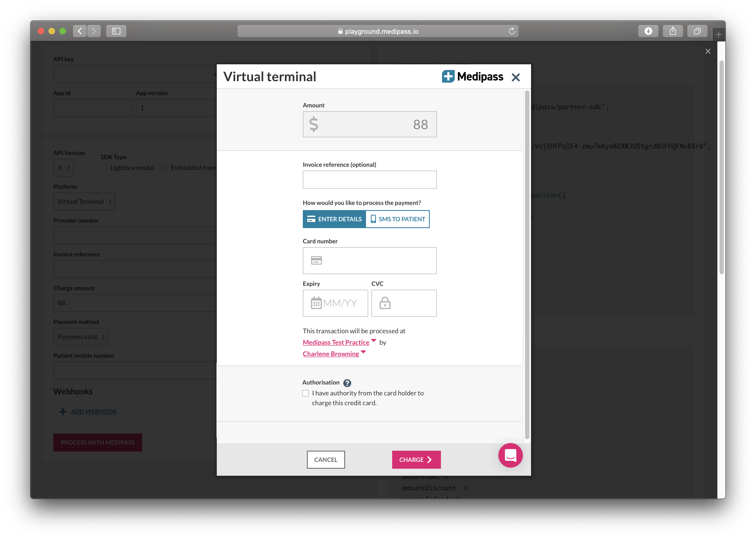
Task: Select the Enter Details payment option
Action: pyautogui.click(x=334, y=219)
